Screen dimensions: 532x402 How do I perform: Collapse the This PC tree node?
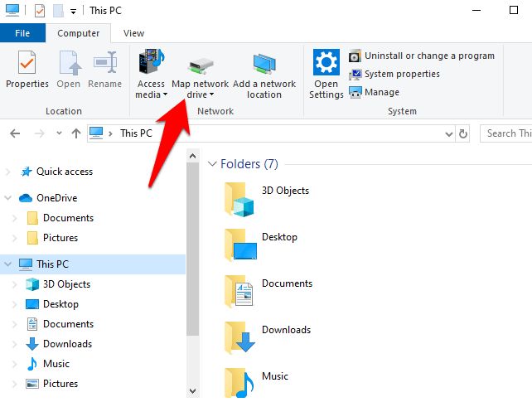coord(7,264)
